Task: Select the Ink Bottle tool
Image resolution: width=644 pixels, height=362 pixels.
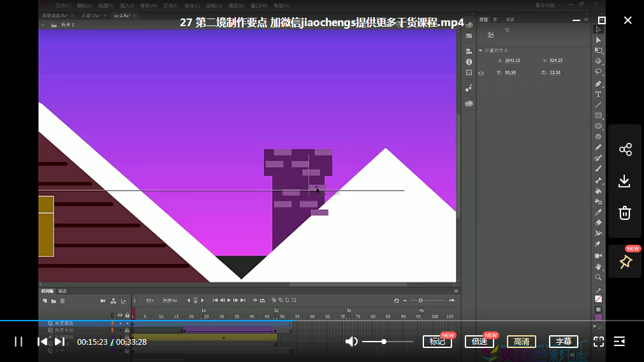Action: (x=599, y=202)
